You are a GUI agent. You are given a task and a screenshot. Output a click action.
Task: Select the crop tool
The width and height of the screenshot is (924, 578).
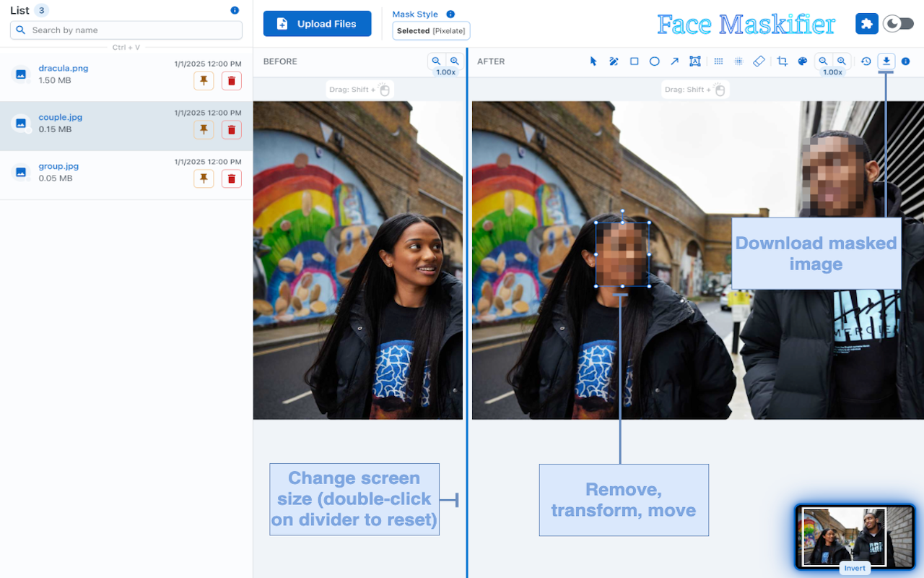tap(782, 61)
